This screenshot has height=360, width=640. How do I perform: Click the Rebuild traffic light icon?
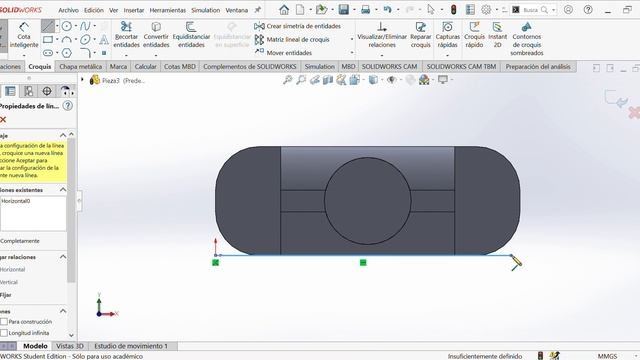coord(453,9)
